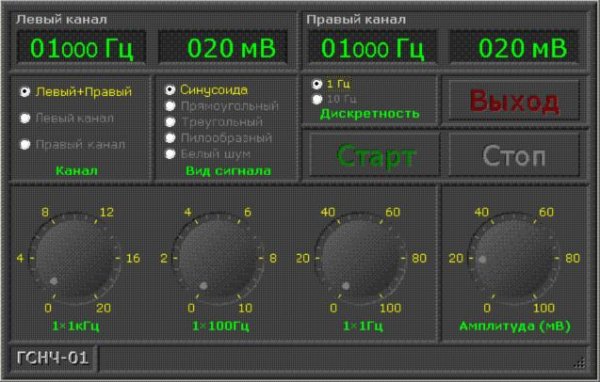The height and width of the screenshot is (382, 600).
Task: Click the Выход button
Action: (x=514, y=101)
